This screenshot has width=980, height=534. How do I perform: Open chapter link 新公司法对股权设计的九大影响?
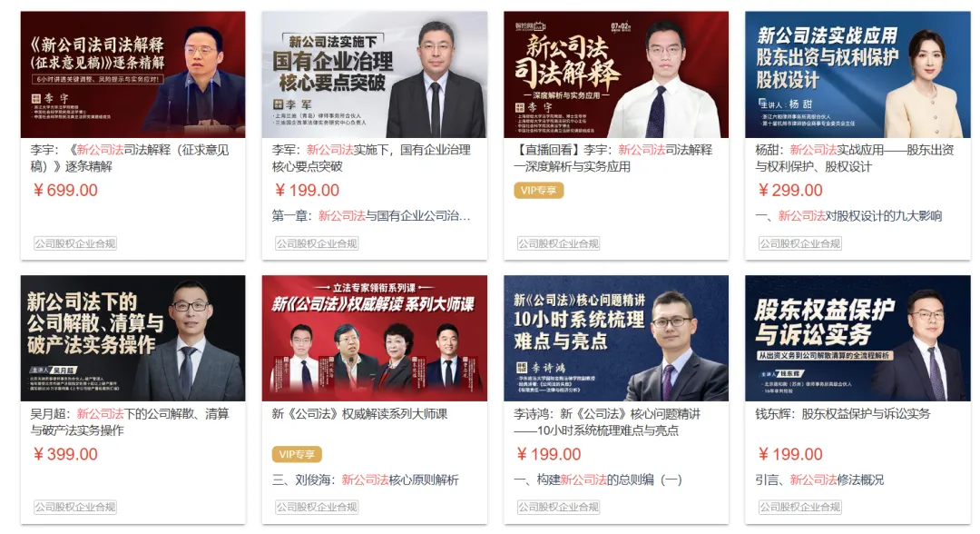click(x=848, y=216)
